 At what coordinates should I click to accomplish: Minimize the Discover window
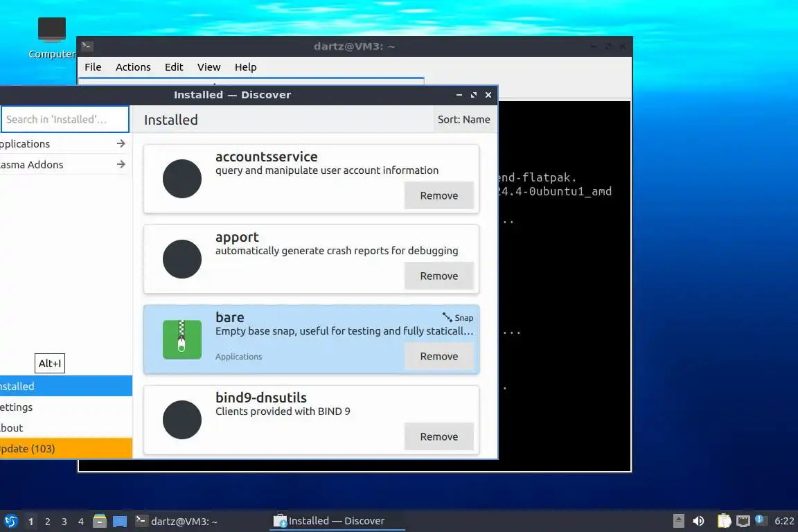click(459, 95)
